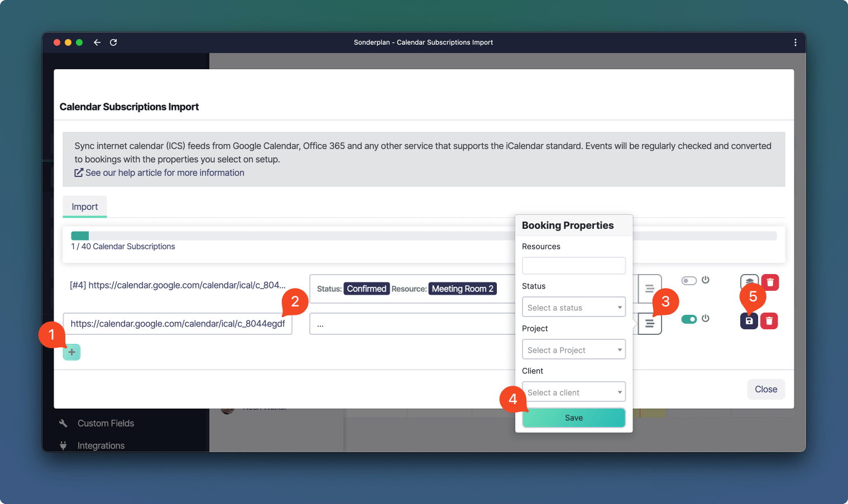Go back using the browser back arrow

97,42
